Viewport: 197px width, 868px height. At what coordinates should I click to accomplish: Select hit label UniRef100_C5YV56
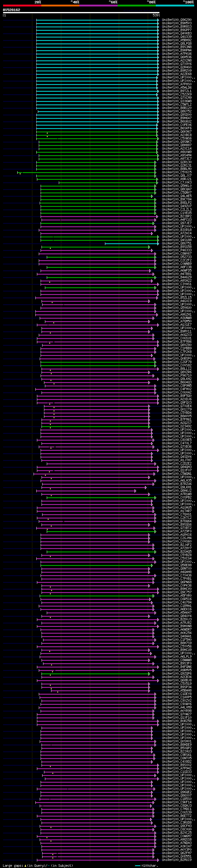(177, 647)
